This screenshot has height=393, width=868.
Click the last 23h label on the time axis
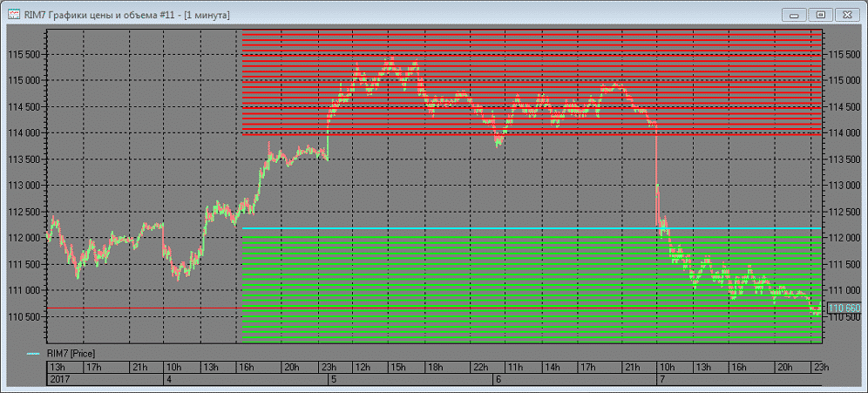click(x=819, y=367)
